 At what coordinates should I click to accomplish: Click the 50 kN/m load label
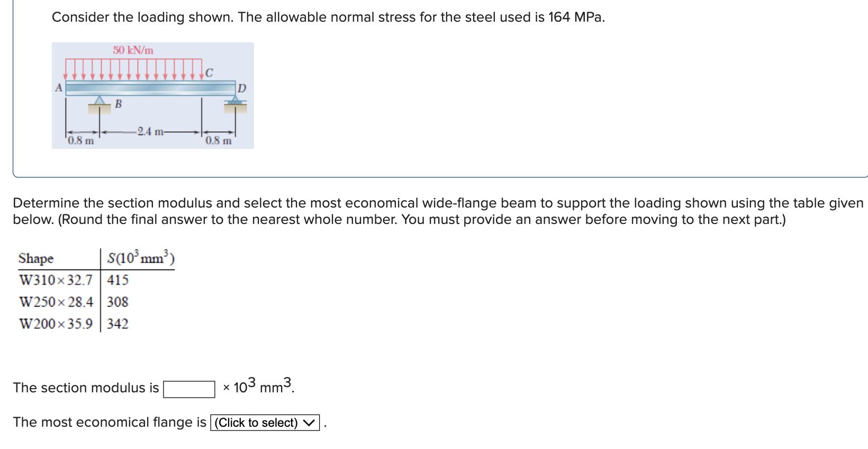132,50
